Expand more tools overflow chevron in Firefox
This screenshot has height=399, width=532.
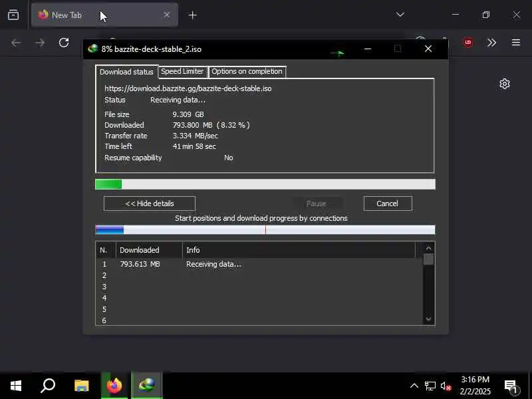pos(491,43)
